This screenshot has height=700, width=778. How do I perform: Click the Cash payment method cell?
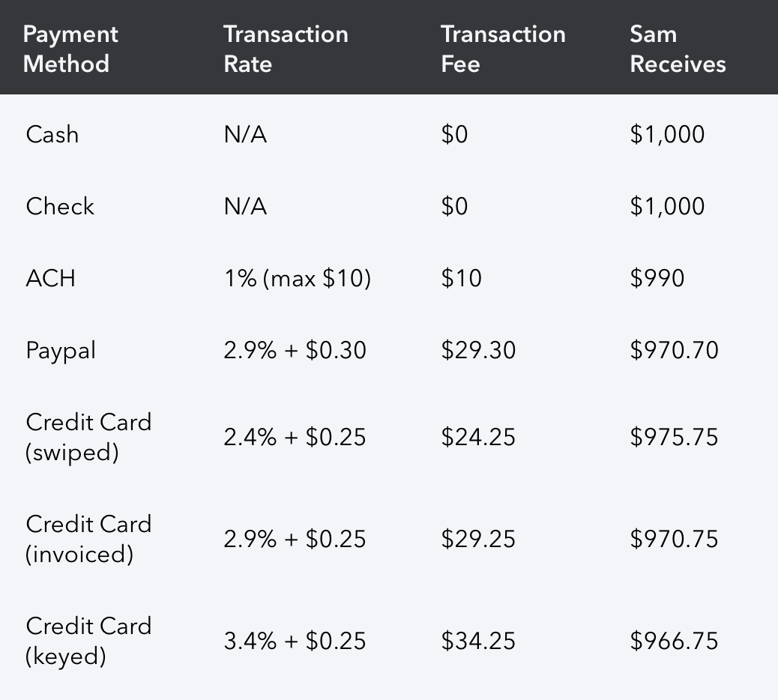tap(52, 135)
